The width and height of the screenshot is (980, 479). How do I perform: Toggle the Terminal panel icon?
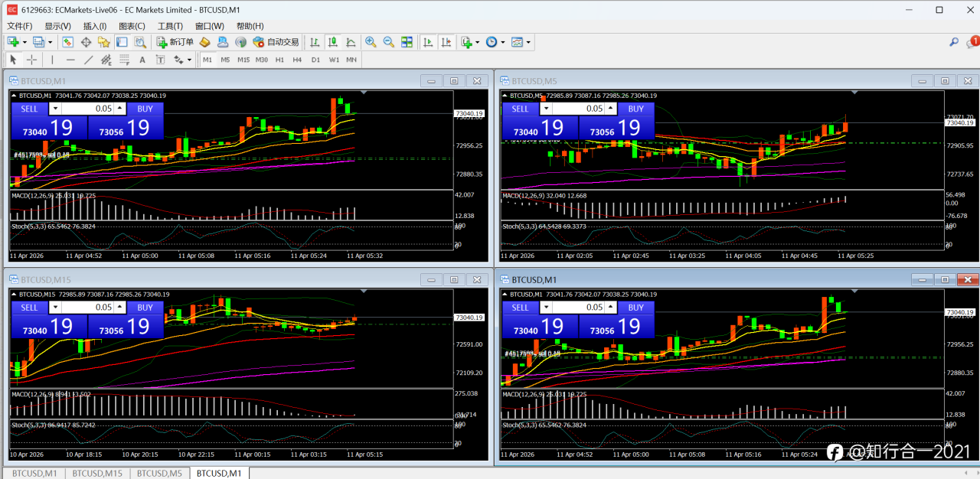tap(122, 42)
